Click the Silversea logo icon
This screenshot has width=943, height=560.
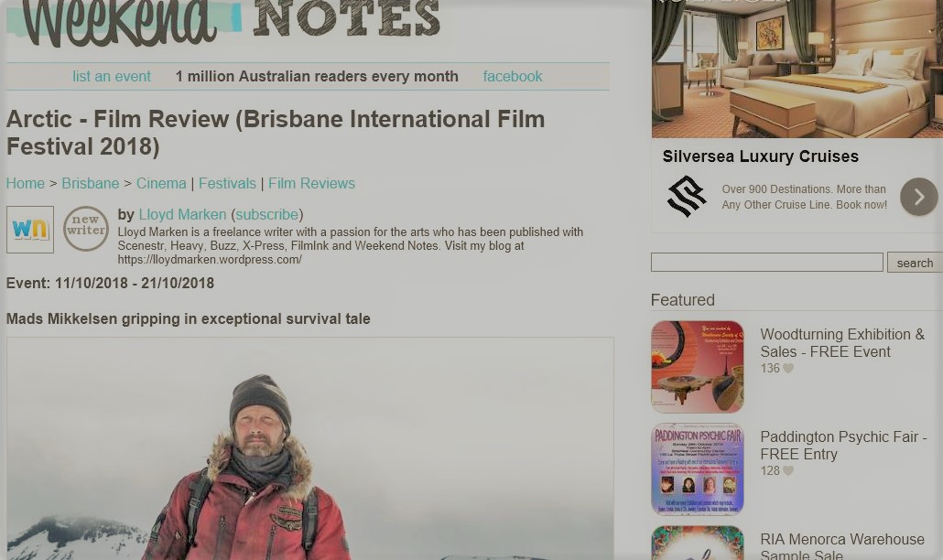pyautogui.click(x=687, y=197)
